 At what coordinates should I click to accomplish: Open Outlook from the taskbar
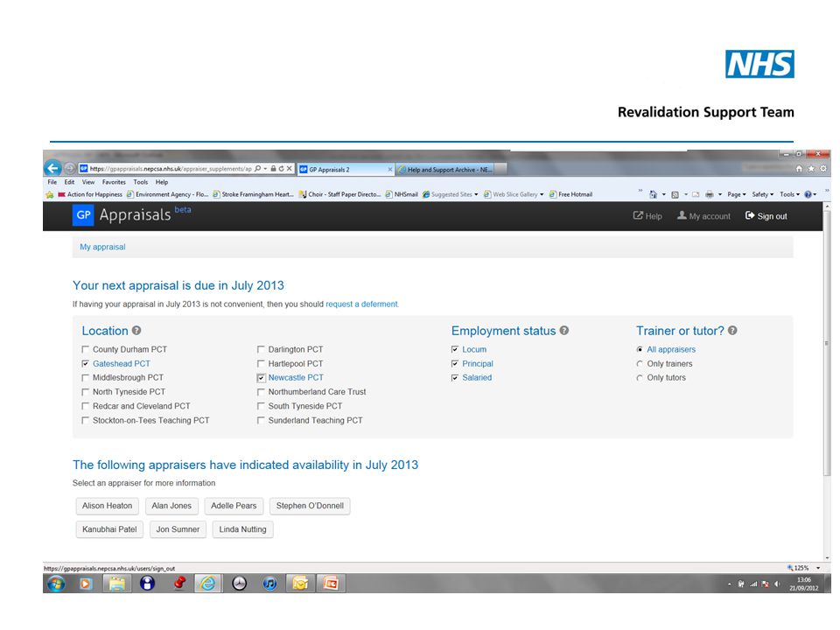300,584
